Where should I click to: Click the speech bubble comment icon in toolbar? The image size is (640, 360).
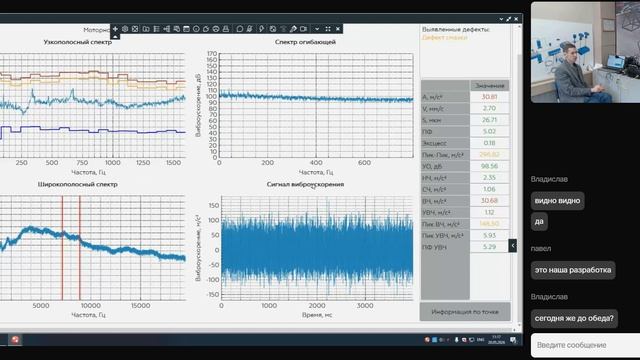tap(240, 29)
